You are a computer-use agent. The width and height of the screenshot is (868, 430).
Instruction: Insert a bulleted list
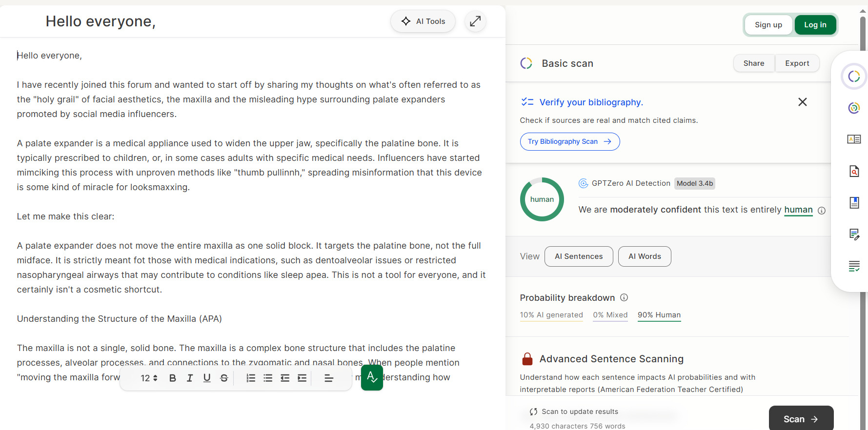[x=268, y=378]
